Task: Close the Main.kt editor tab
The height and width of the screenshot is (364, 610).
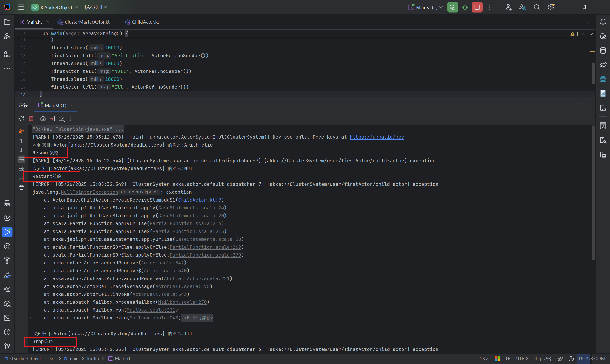Action: coord(48,22)
